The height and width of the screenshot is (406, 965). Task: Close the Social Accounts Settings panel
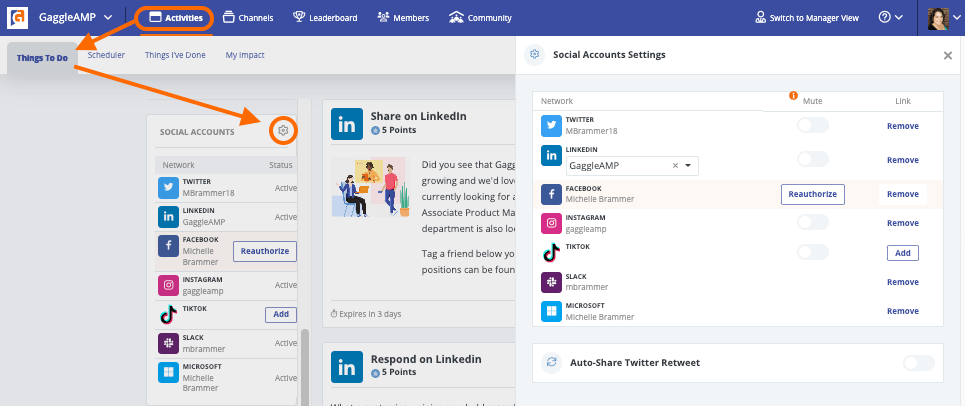[948, 55]
